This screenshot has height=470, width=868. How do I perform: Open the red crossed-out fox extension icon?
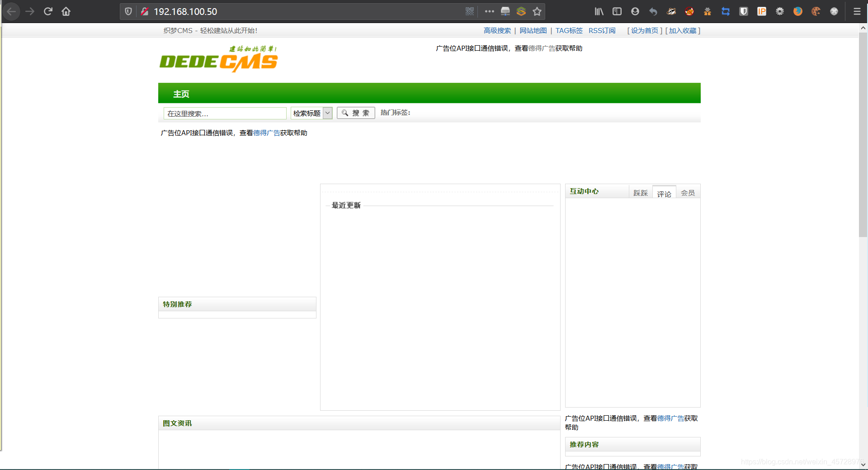(x=689, y=11)
